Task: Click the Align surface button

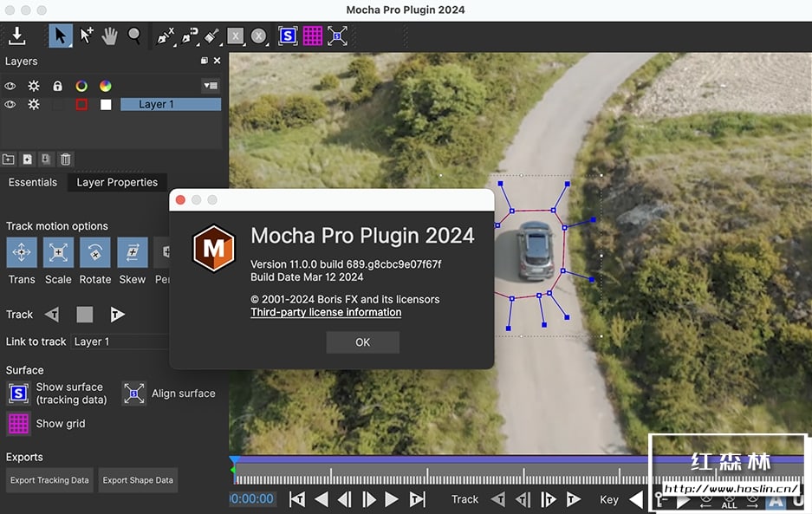Action: (133, 394)
